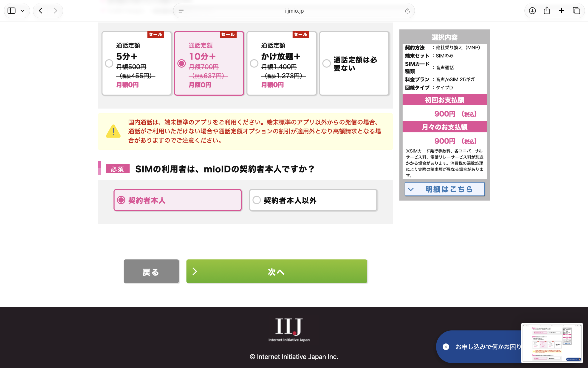Select 契約者本人以外 radio button
The width and height of the screenshot is (588, 368).
coord(257,200)
